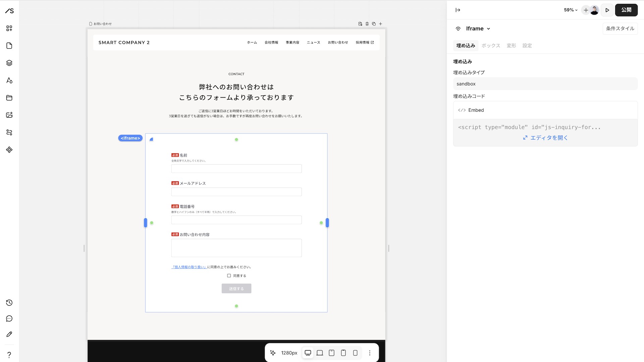The image size is (644, 362).
Task: Add a new page with plus icon above canvas
Action: coord(380,24)
